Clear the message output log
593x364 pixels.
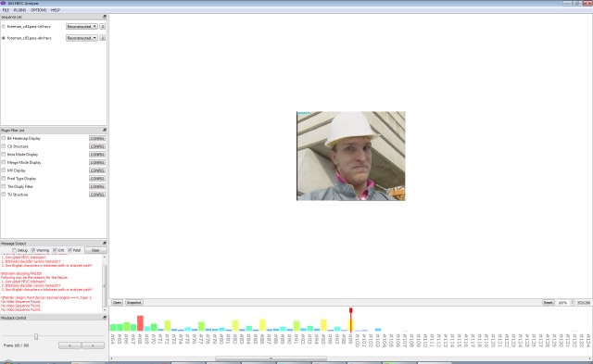click(x=95, y=250)
